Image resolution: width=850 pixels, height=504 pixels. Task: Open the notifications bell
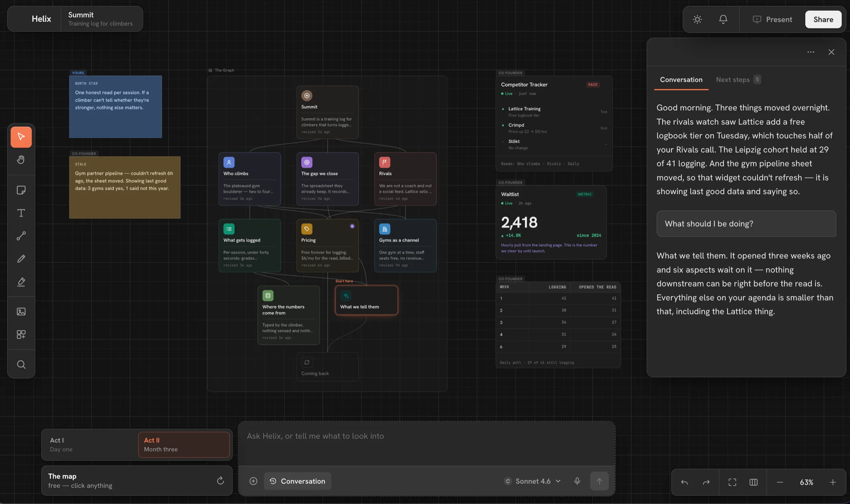click(x=723, y=19)
